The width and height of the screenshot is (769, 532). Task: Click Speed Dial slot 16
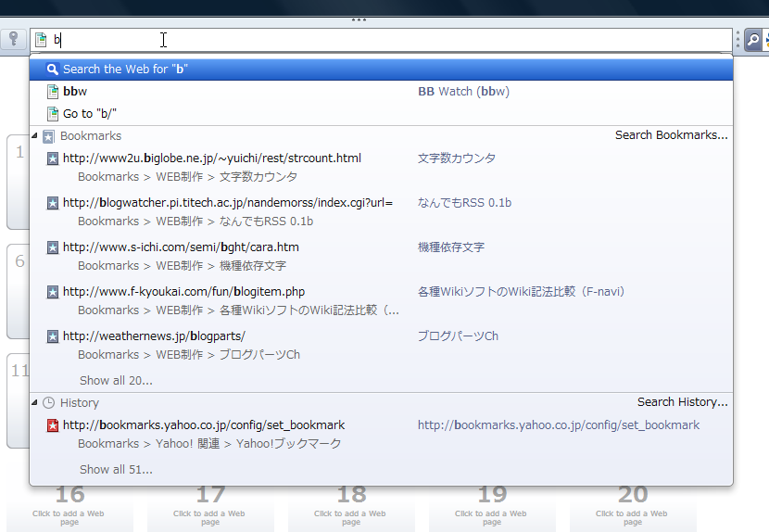click(69, 509)
